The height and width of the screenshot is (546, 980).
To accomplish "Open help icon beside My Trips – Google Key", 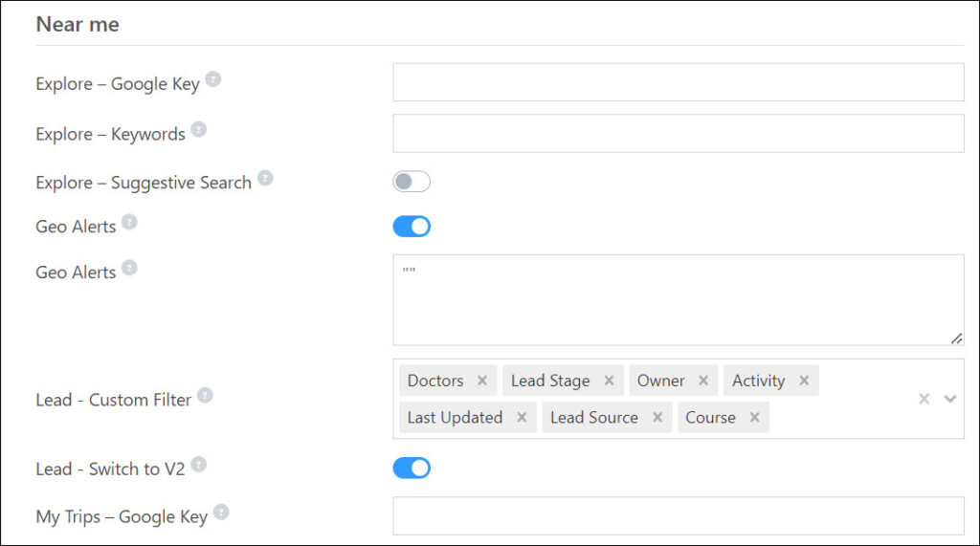I will (221, 513).
